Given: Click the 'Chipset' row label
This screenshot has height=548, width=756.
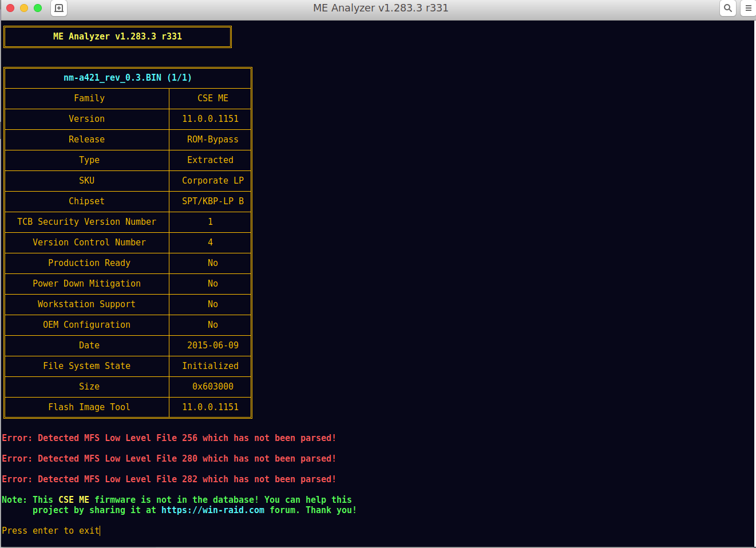Looking at the screenshot, I should coord(86,201).
